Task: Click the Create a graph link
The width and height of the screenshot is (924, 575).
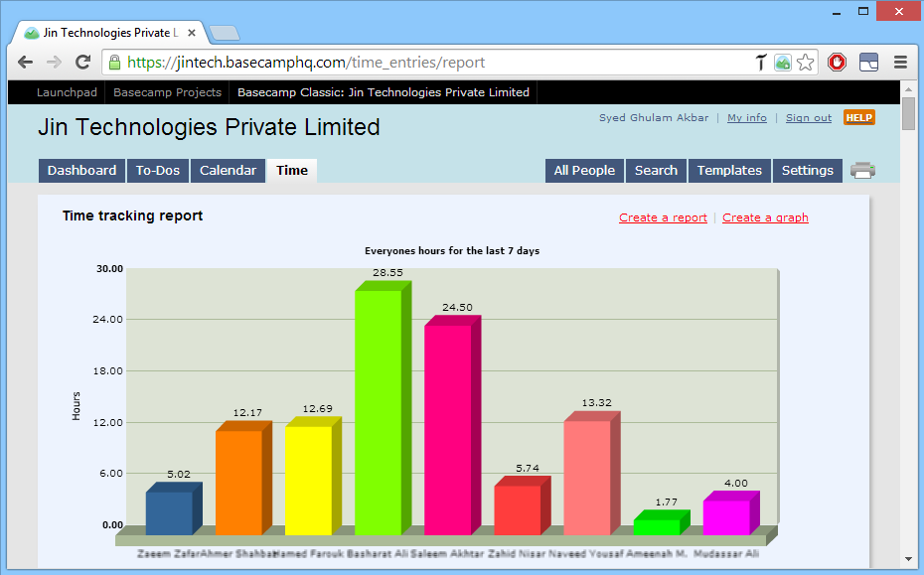Action: (765, 217)
